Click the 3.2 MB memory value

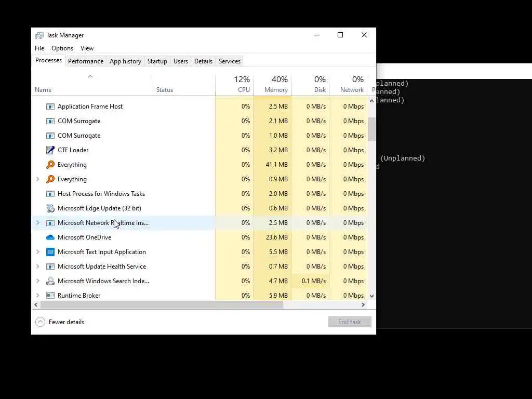click(278, 150)
